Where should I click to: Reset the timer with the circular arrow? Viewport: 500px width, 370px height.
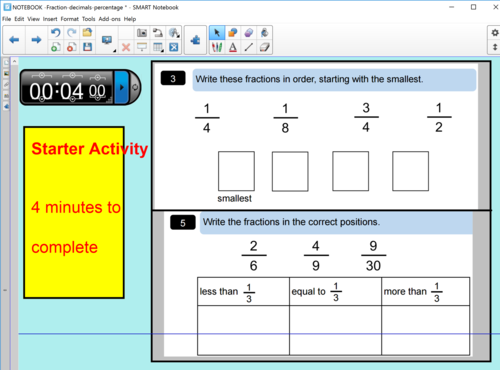coord(135,87)
